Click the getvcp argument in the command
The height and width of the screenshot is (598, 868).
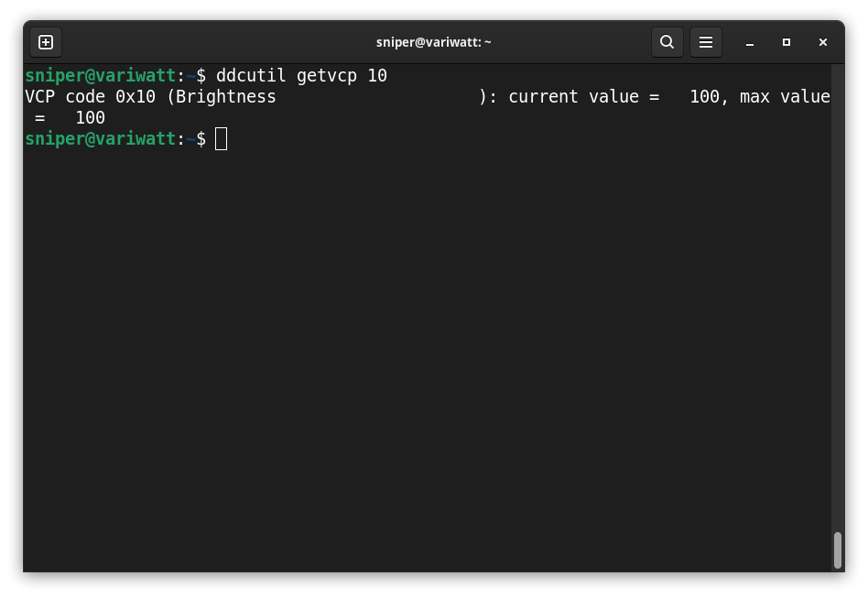point(327,76)
